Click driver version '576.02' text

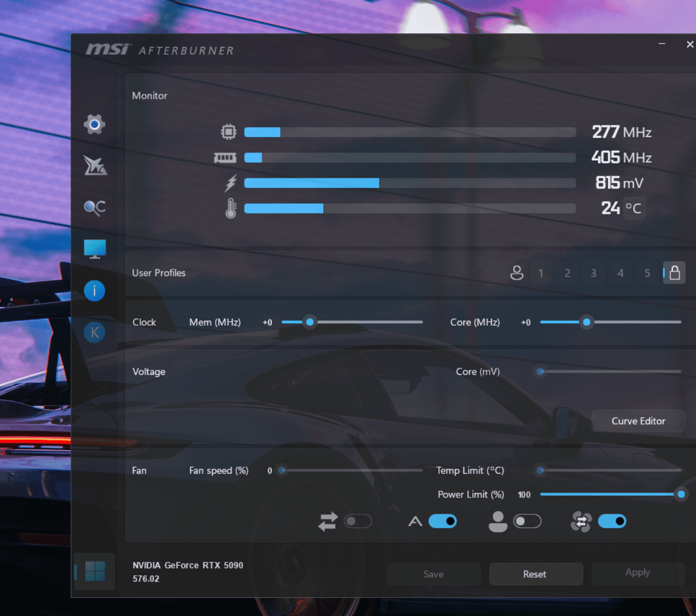tap(146, 579)
